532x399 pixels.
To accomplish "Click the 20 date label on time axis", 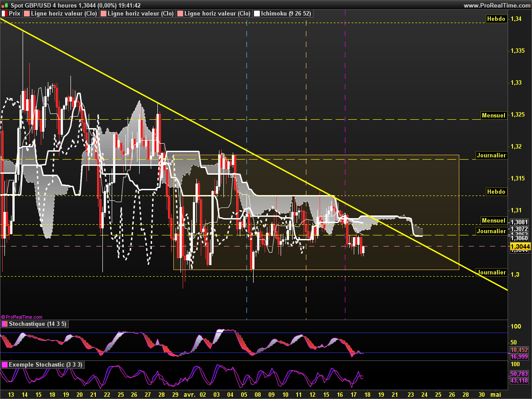I will [x=80, y=394].
